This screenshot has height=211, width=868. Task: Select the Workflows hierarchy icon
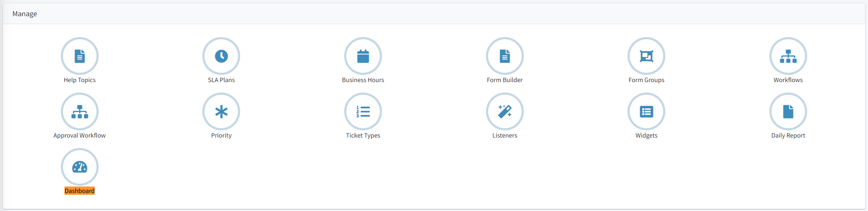pyautogui.click(x=788, y=56)
